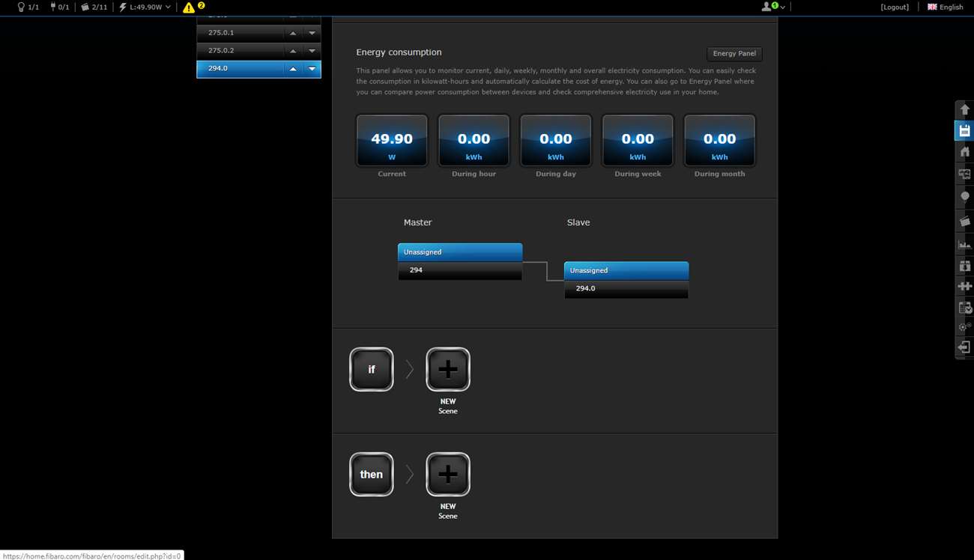The height and width of the screenshot is (560, 974).
Task: Add a new scene after the 'if' block
Action: [x=447, y=369]
